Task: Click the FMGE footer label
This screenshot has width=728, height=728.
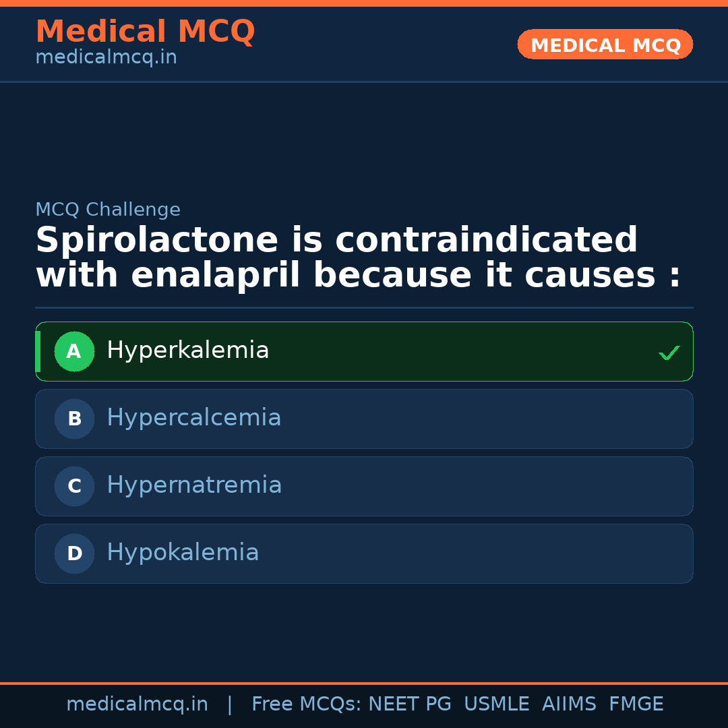Action: coord(636,704)
